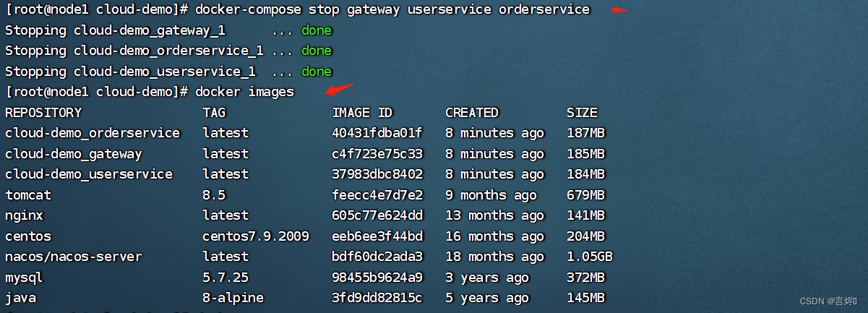868x313 pixels.
Task: Click the tag 8.5 for tomcat
Action: [215, 195]
